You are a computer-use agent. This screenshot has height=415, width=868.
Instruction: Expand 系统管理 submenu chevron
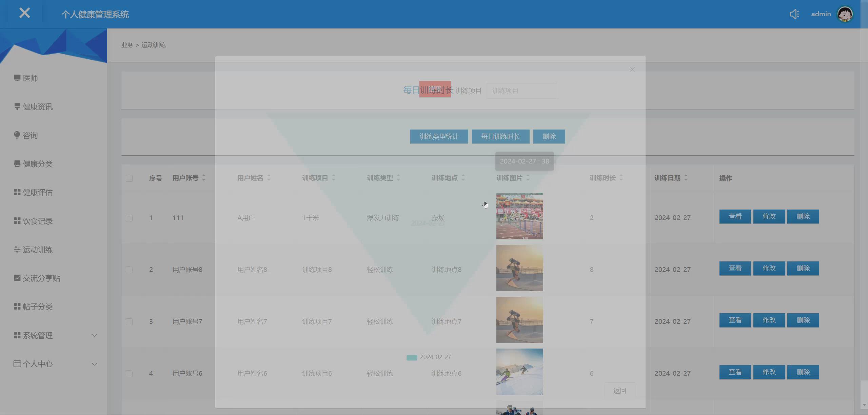(x=94, y=336)
